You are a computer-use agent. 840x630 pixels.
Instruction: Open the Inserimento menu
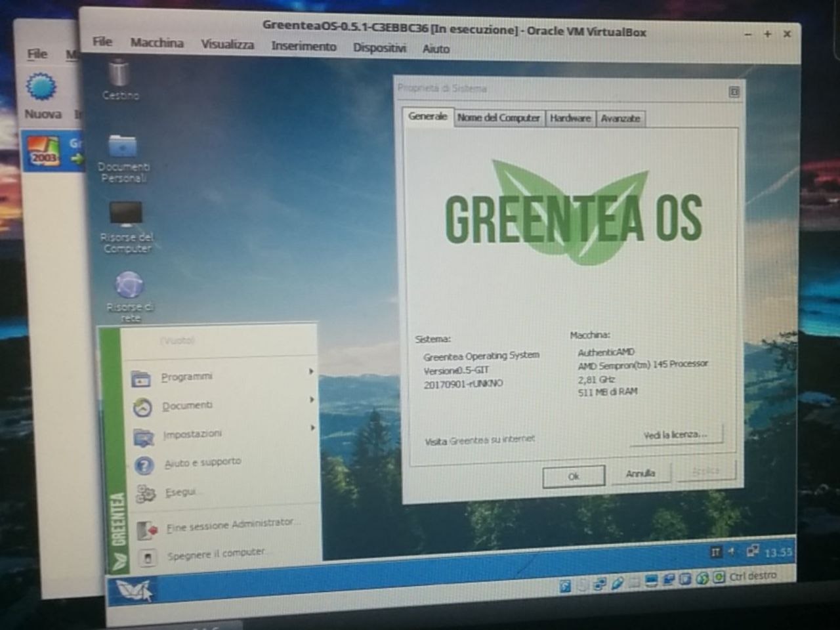pyautogui.click(x=304, y=47)
